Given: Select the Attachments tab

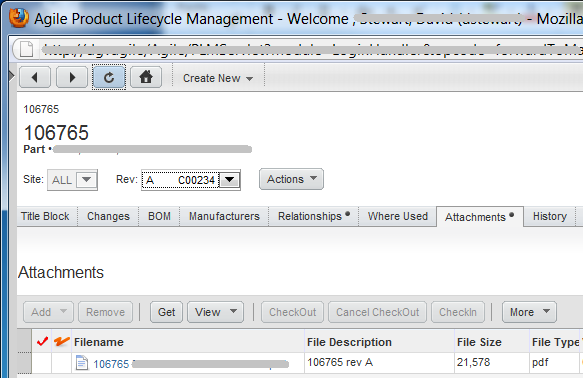Looking at the screenshot, I should pyautogui.click(x=480, y=217).
